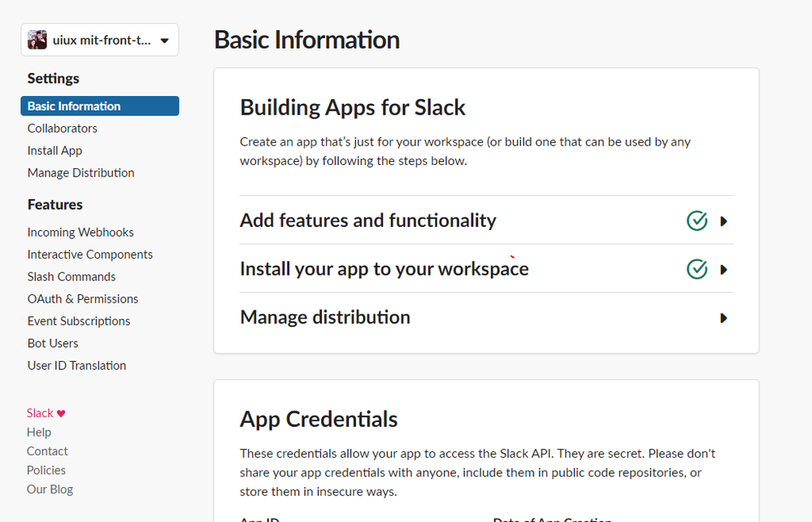Click the workspace avatar thumbnail
812x522 pixels.
point(37,40)
